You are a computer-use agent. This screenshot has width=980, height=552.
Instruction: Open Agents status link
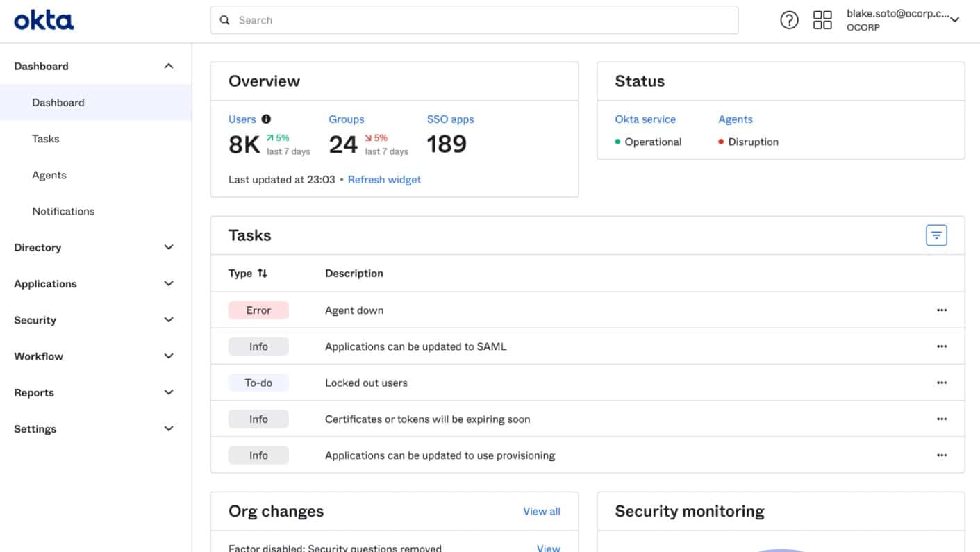point(736,119)
